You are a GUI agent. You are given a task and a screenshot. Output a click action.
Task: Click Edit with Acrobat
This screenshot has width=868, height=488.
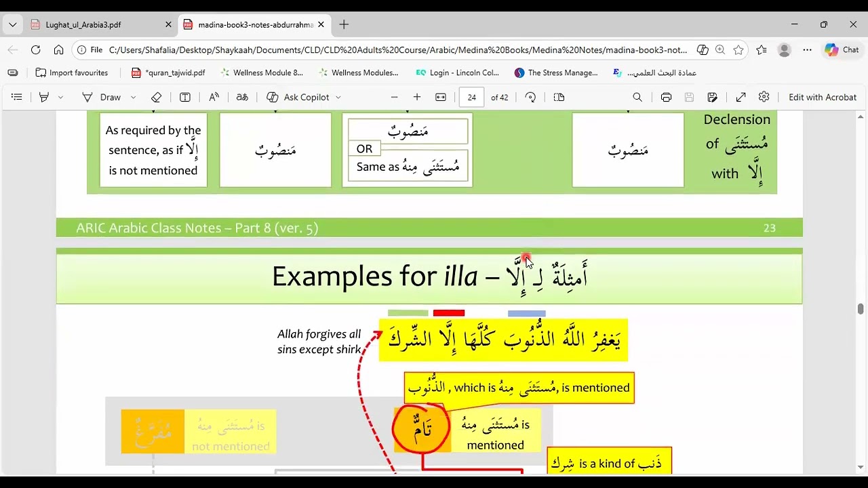823,97
